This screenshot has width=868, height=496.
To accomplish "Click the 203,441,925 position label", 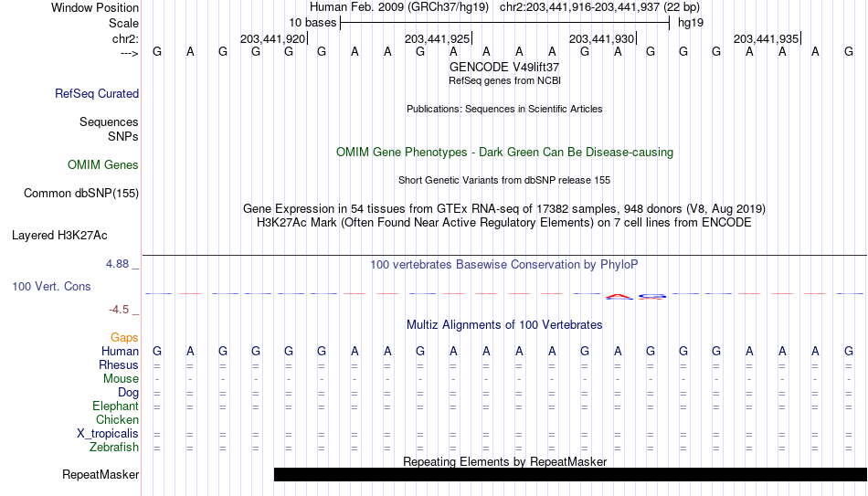I will tap(437, 39).
